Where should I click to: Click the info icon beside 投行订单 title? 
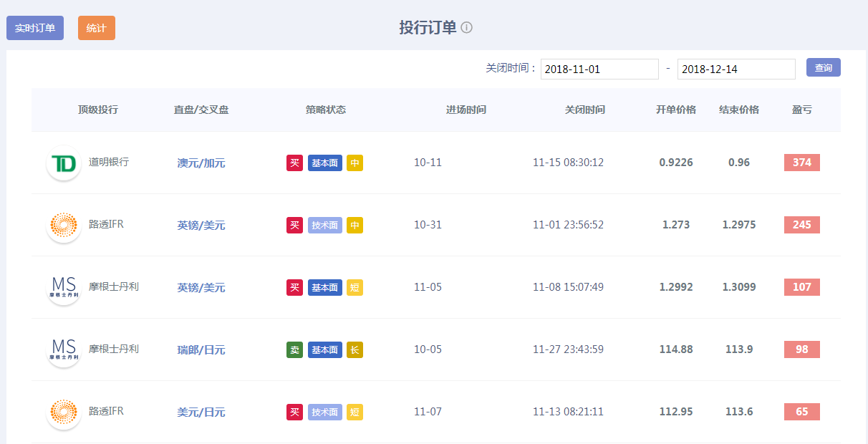[466, 28]
